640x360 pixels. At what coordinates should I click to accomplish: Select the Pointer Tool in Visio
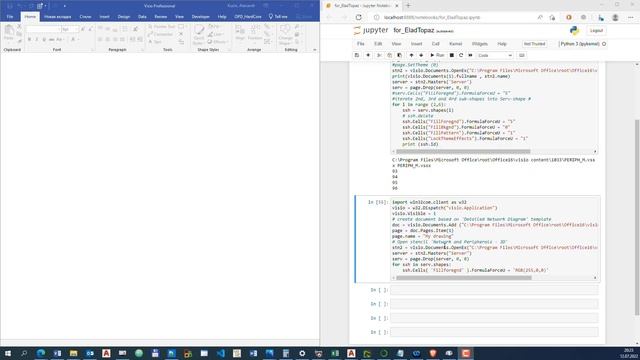(x=162, y=27)
